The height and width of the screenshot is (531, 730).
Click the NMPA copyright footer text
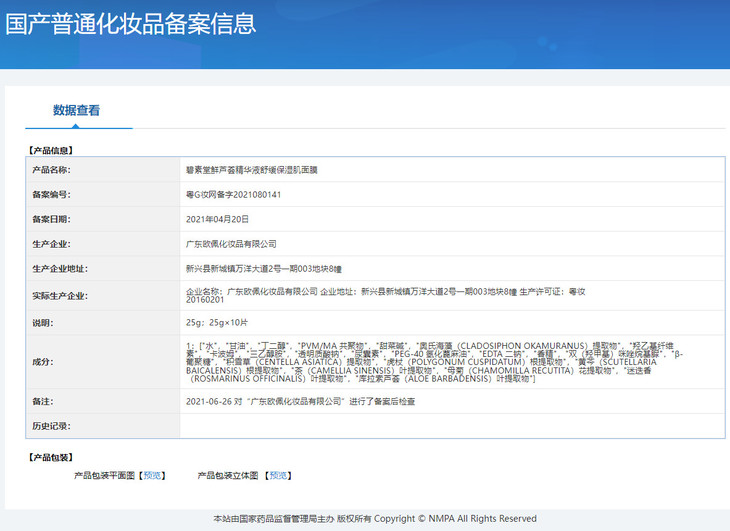click(374, 519)
